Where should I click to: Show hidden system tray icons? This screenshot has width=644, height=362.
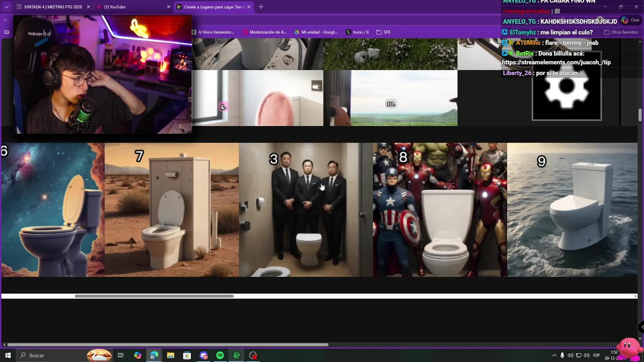(x=554, y=355)
